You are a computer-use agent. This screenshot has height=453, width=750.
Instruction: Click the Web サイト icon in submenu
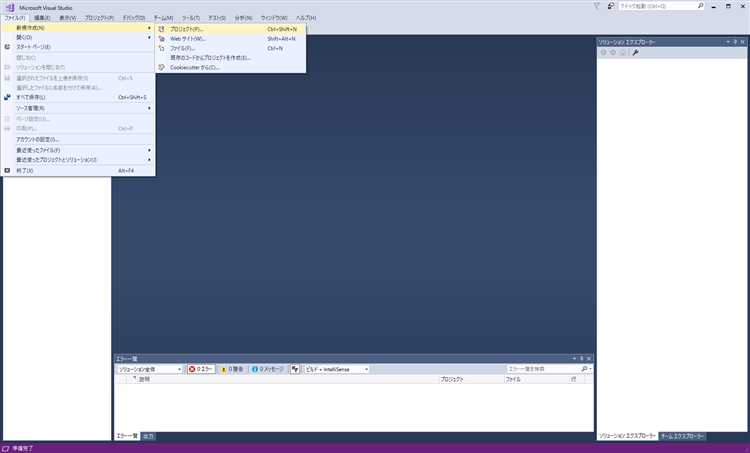pyautogui.click(x=162, y=39)
